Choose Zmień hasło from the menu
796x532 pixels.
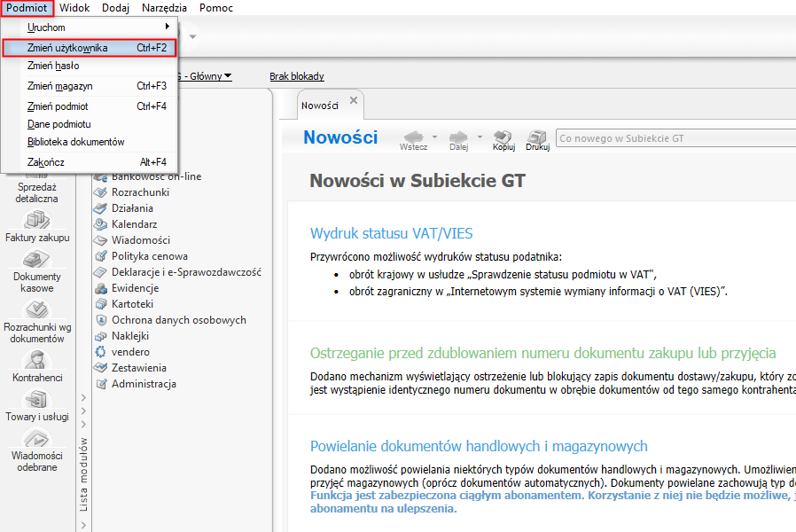coord(90,66)
